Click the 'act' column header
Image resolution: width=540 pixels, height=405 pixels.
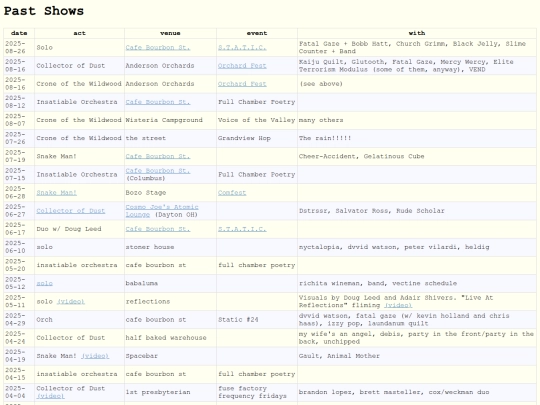pos(79,33)
